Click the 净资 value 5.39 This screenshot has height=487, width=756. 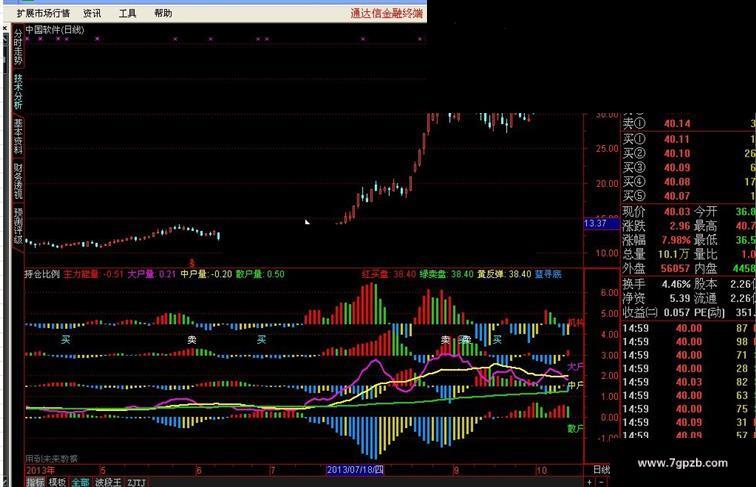pyautogui.click(x=679, y=298)
